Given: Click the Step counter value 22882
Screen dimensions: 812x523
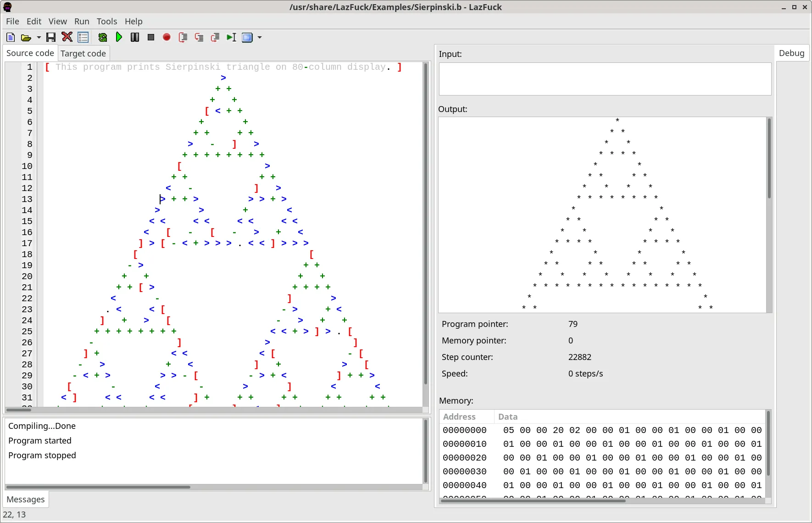Looking at the screenshot, I should (579, 357).
